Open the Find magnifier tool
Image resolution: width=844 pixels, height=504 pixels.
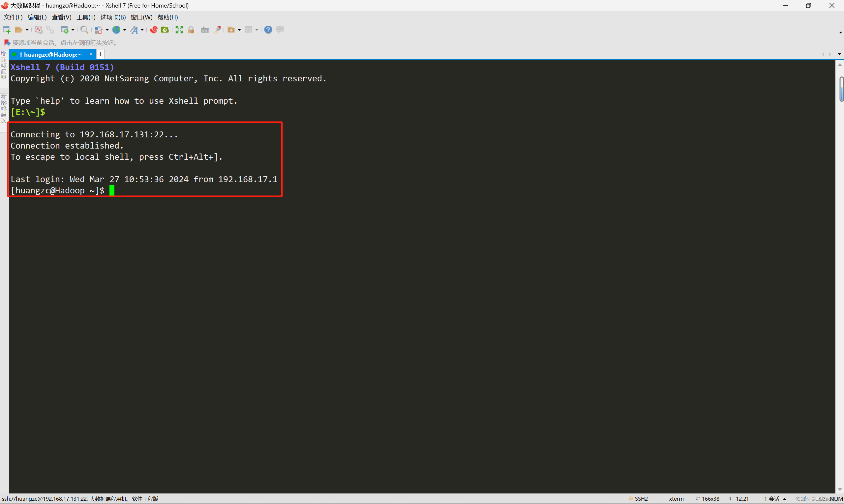point(84,30)
